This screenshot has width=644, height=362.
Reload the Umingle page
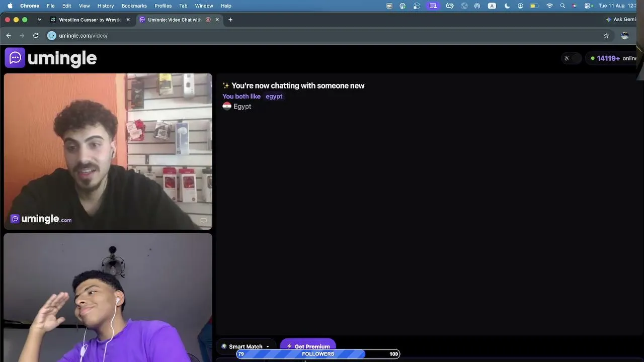point(36,36)
